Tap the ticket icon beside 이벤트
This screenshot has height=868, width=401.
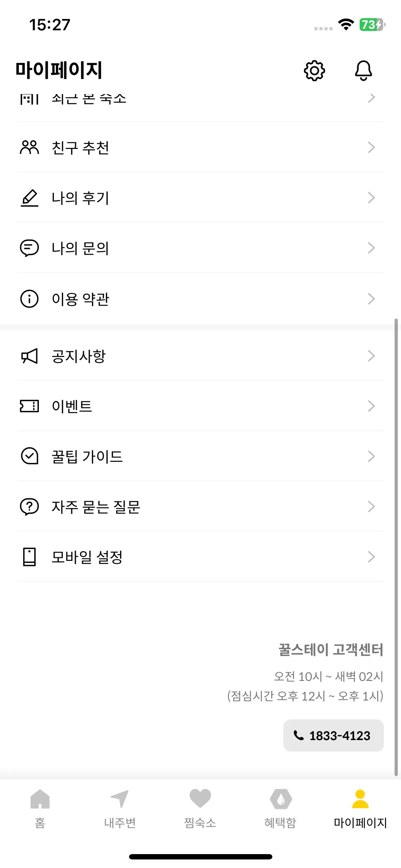[x=29, y=406]
